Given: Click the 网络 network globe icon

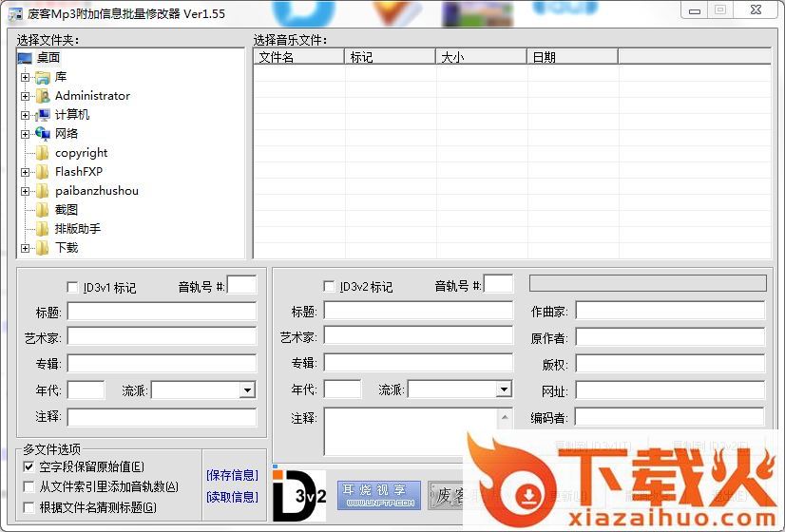Looking at the screenshot, I should pyautogui.click(x=42, y=134).
